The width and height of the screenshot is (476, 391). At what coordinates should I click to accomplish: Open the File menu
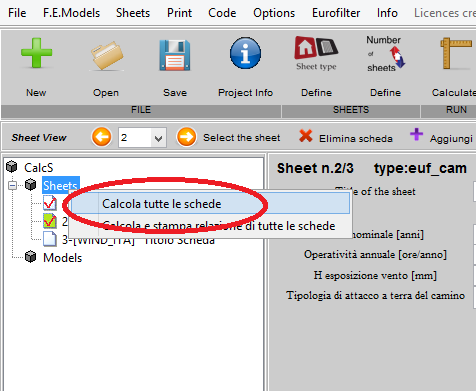17,13
